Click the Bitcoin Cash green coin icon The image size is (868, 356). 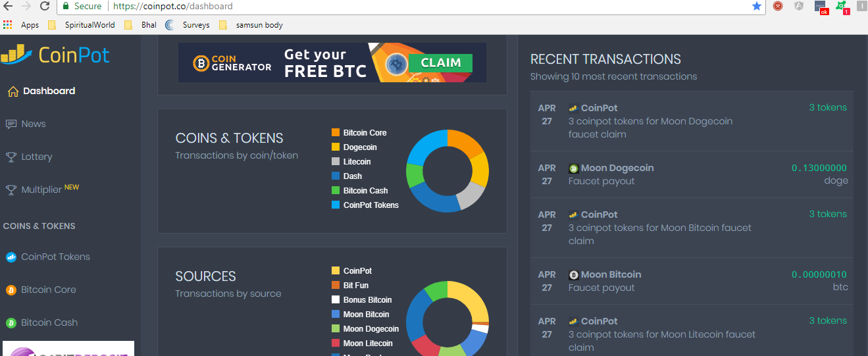pyautogui.click(x=11, y=323)
